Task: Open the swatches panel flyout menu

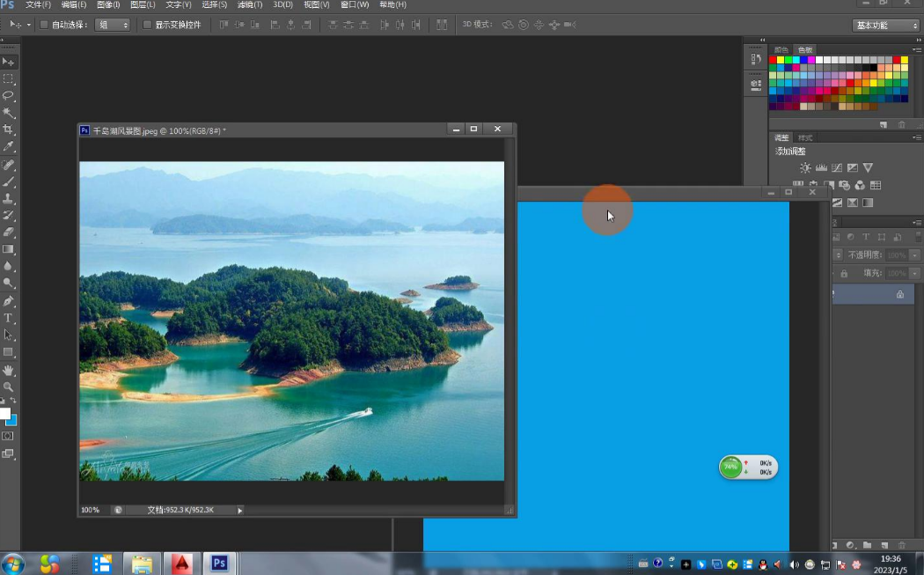Action: (916, 50)
